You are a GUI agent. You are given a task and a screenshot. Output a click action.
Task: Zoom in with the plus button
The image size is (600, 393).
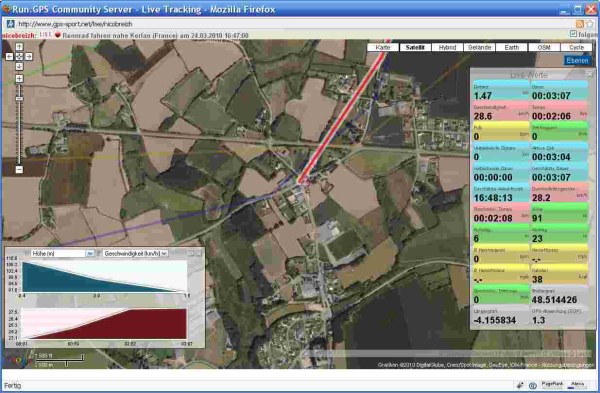coord(19,78)
